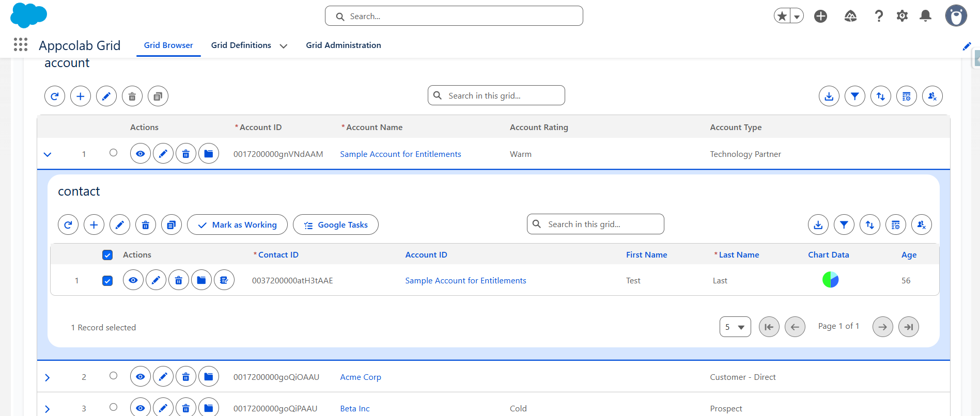This screenshot has height=416, width=980.
Task: Open contact grid column settings
Action: click(896, 225)
